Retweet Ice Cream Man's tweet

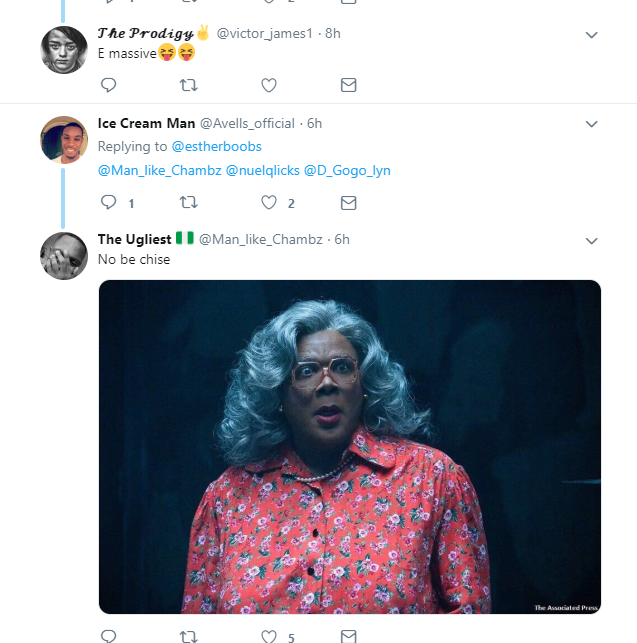tap(187, 203)
